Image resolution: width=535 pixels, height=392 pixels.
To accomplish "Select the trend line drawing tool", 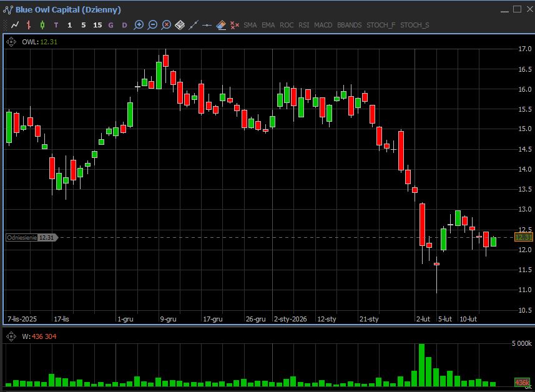I will point(194,25).
